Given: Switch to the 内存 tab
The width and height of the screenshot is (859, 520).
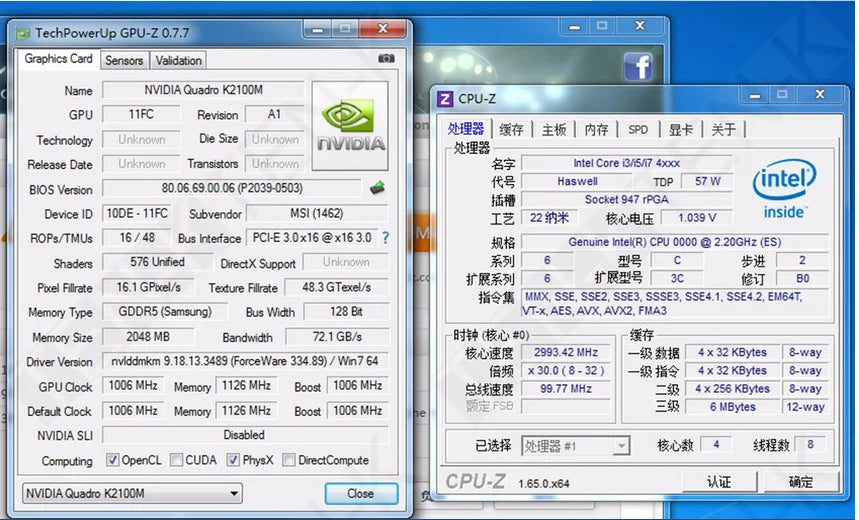Looking at the screenshot, I should (596, 130).
